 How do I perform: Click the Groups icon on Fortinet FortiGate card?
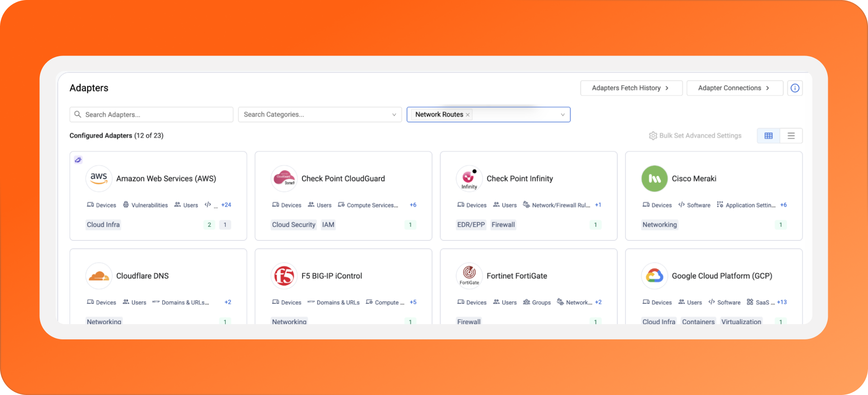(x=527, y=302)
